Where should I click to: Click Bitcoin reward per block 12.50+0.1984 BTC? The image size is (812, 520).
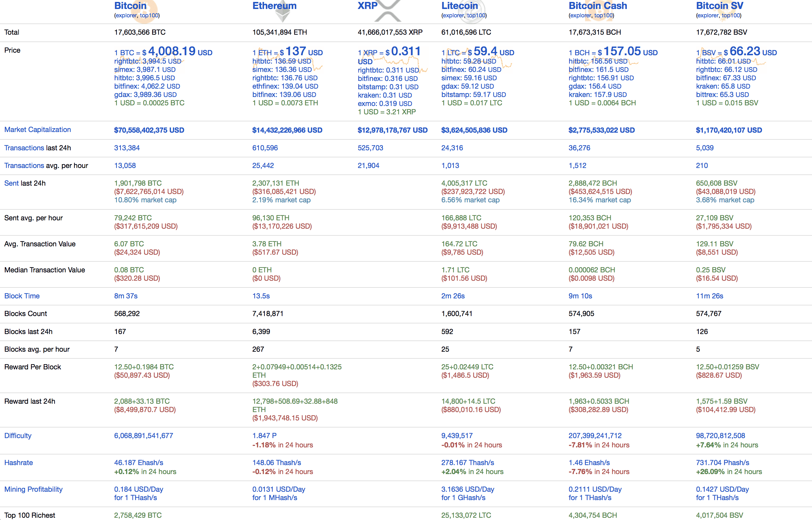(x=144, y=367)
